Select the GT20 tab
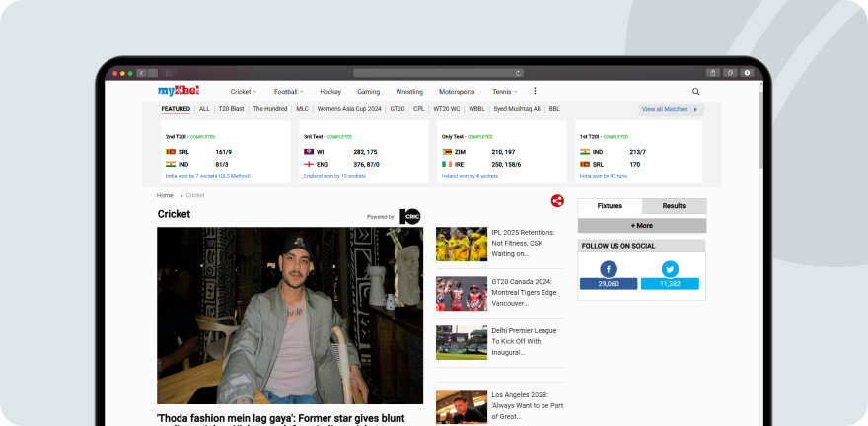This screenshot has height=426, width=868. [x=398, y=109]
